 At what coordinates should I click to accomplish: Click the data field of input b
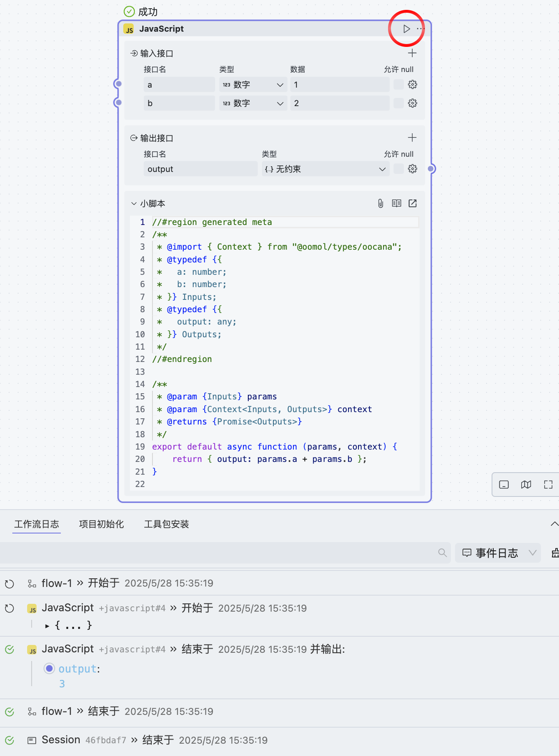(340, 103)
